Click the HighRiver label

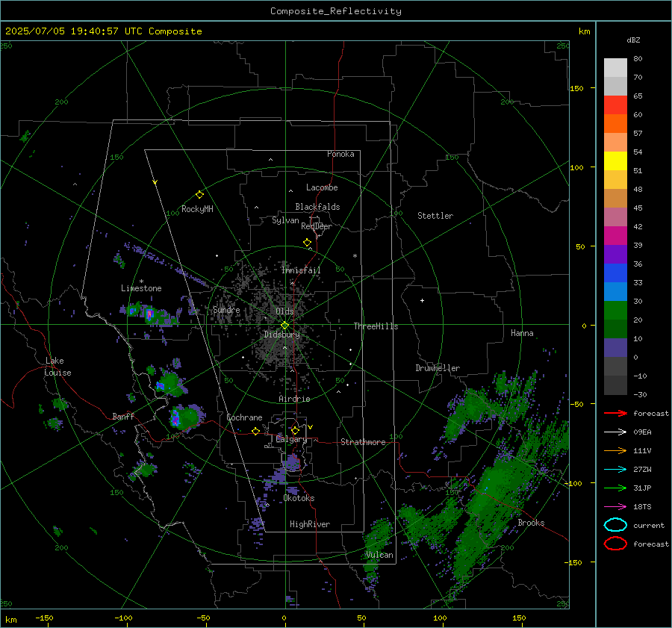(x=310, y=524)
